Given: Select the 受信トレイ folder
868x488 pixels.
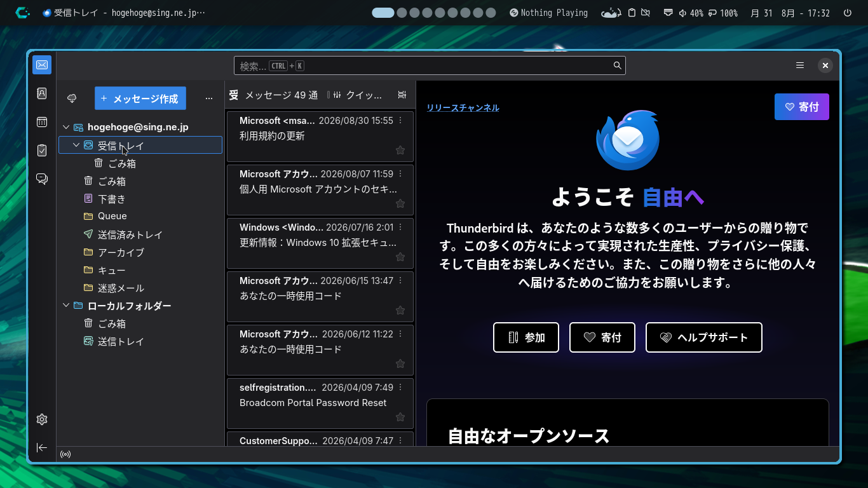Looking at the screenshot, I should [140, 145].
